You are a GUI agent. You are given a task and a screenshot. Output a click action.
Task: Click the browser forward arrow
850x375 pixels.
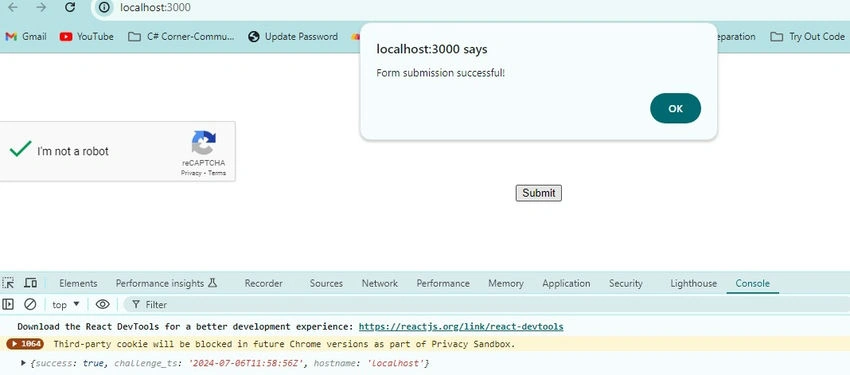(41, 7)
